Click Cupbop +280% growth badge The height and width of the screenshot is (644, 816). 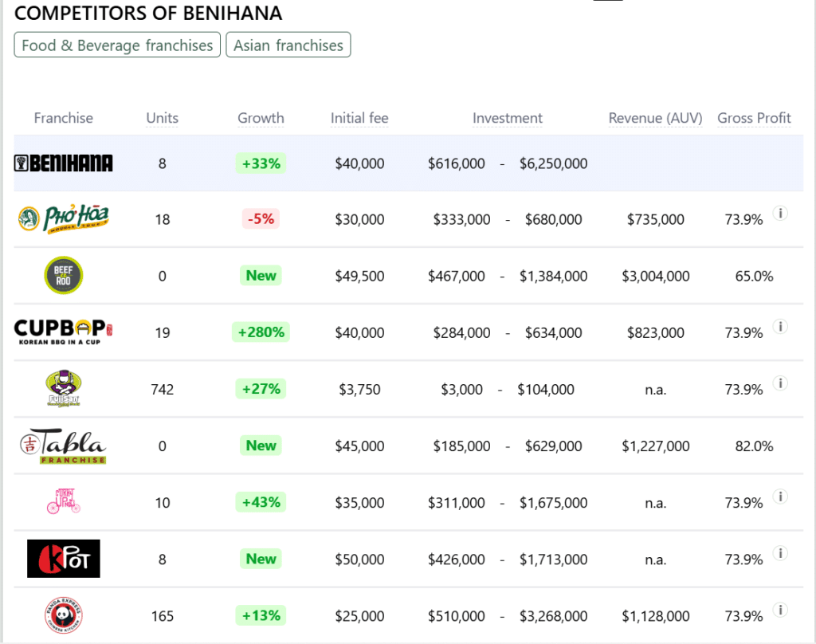pyautogui.click(x=261, y=332)
